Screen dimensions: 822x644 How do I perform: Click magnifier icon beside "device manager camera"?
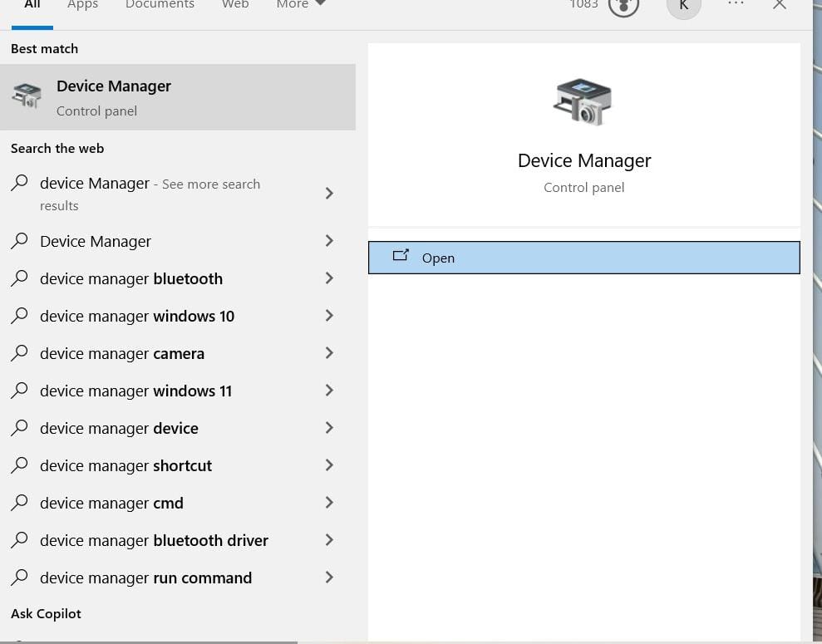pos(19,353)
